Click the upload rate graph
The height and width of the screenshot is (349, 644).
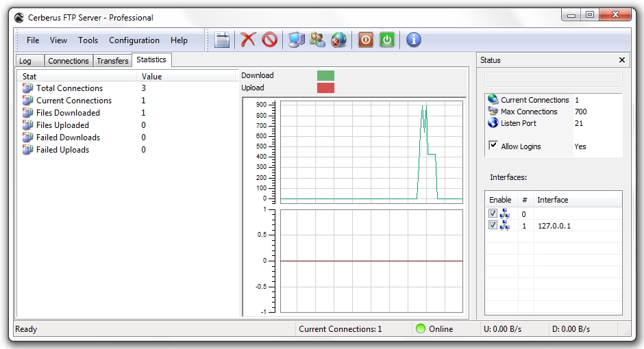tap(371, 261)
